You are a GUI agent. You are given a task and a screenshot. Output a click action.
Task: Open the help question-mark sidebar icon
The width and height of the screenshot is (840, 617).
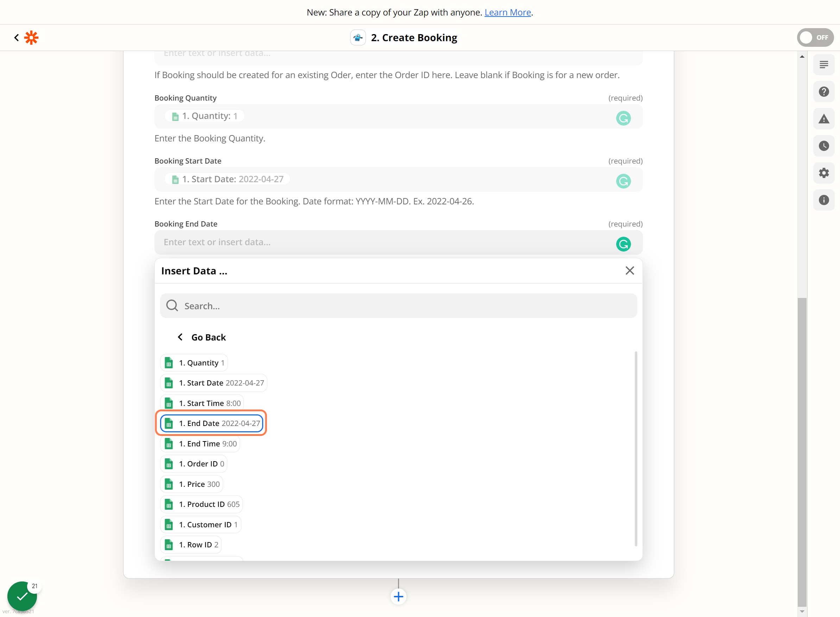click(x=823, y=91)
